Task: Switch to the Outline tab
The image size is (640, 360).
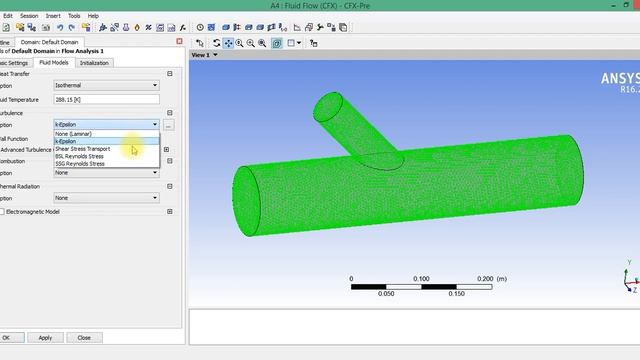Action: (x=5, y=42)
